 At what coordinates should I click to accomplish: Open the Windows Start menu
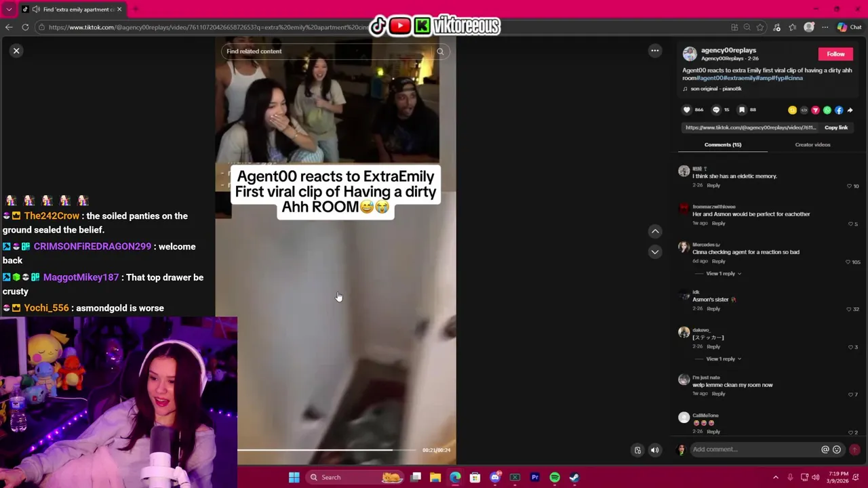[x=294, y=477]
